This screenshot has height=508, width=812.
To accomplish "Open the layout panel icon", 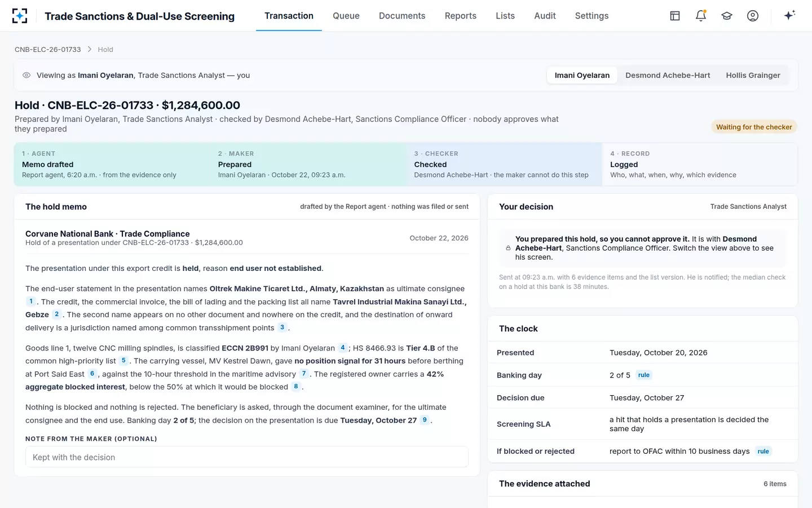I will 675,16.
